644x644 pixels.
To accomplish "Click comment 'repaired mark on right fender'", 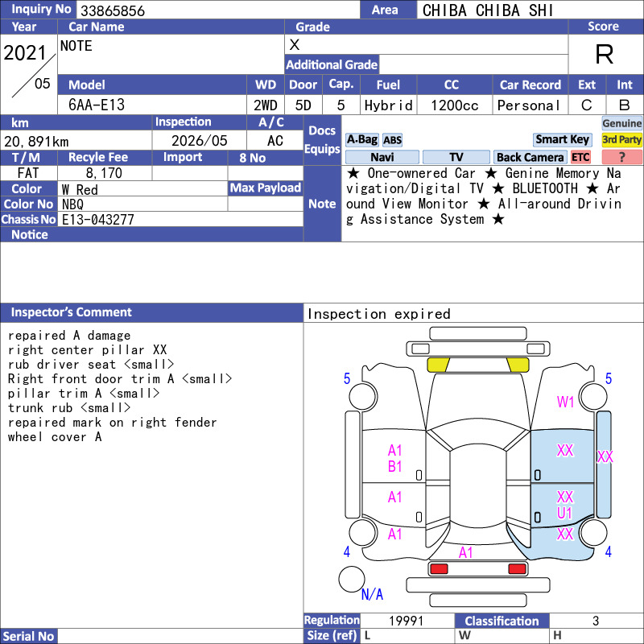I will 112,422.
